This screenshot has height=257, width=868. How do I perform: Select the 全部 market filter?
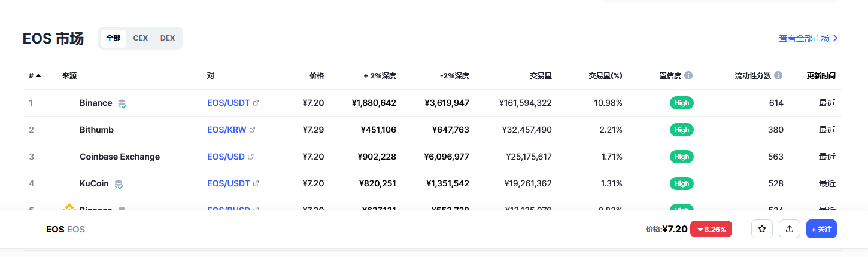point(113,38)
